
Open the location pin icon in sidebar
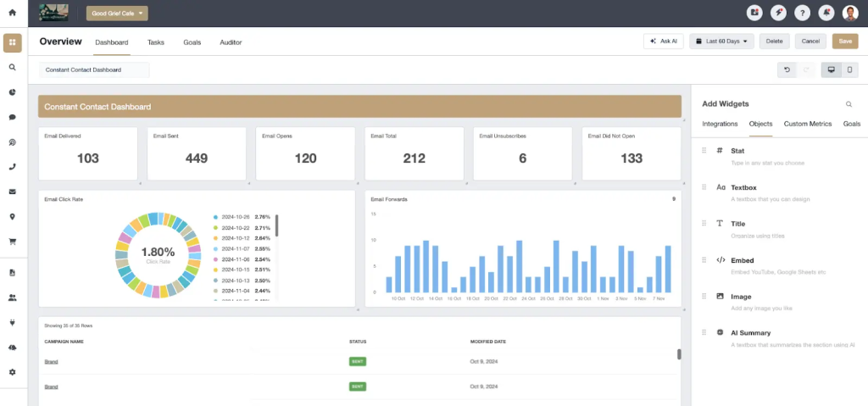12,217
